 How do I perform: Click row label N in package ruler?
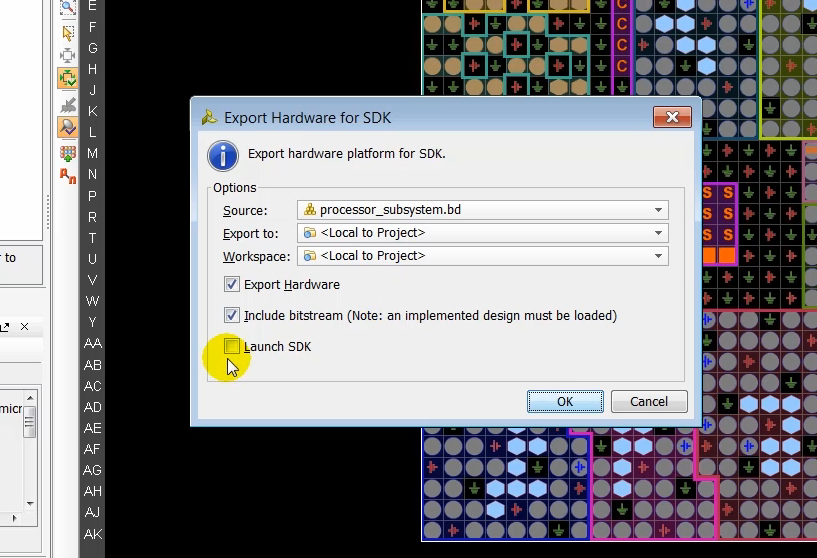[x=93, y=175]
